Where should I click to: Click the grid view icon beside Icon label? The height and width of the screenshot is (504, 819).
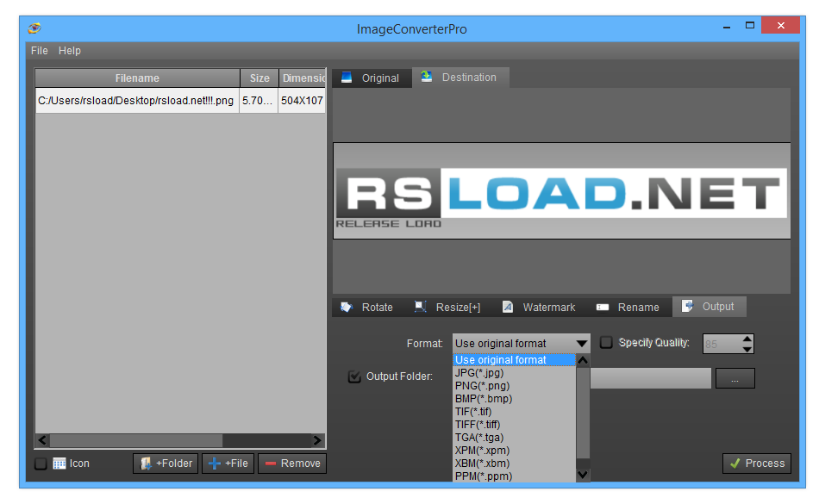click(x=59, y=464)
